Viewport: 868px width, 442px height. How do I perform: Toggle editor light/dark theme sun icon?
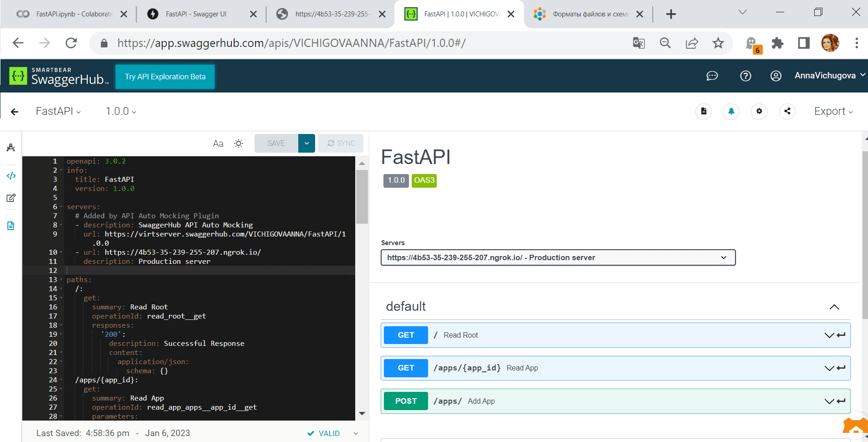coord(239,144)
